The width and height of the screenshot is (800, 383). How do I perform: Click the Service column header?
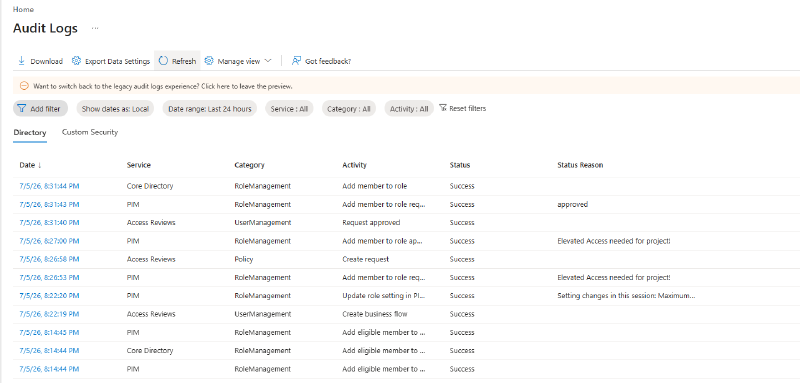point(139,165)
